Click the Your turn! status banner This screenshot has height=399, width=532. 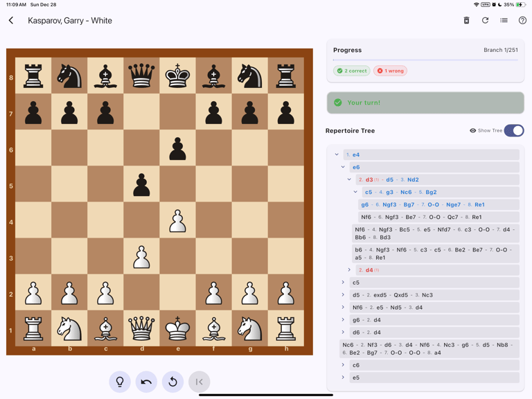425,103
